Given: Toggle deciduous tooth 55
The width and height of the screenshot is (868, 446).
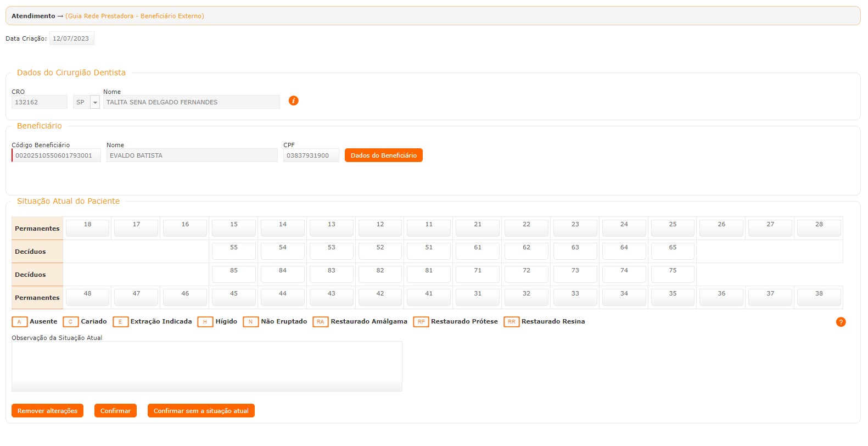Looking at the screenshot, I should (234, 251).
